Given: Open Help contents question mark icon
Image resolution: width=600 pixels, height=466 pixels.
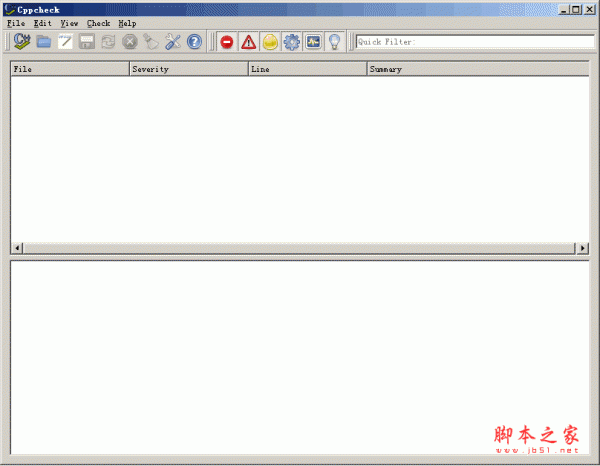Looking at the screenshot, I should point(194,41).
